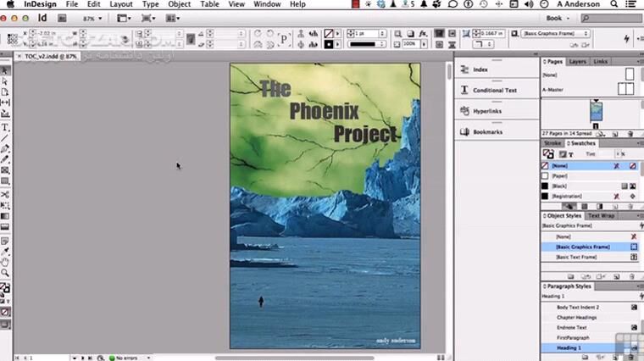Open the Bookmarks panel
Screen dimensions: 644x361
click(x=486, y=131)
